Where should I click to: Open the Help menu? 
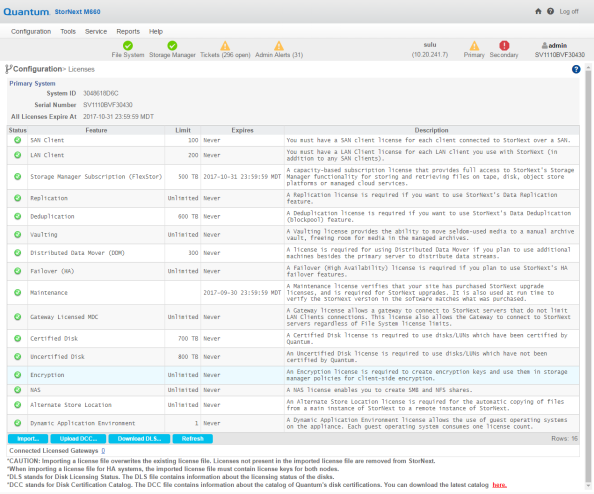[156, 31]
